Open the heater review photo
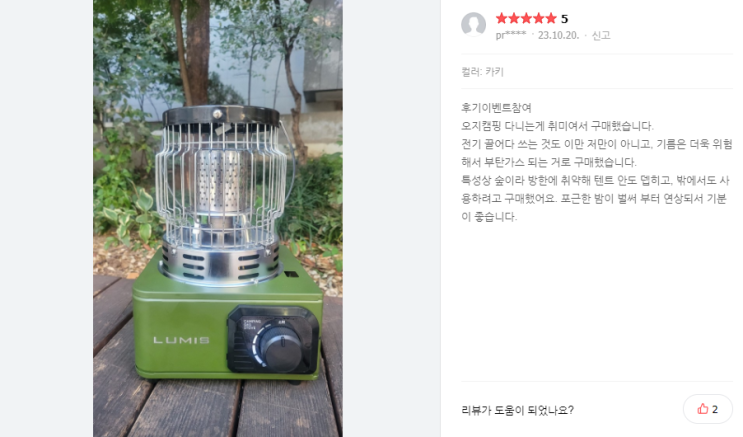This screenshot has height=437, width=743. 218,218
